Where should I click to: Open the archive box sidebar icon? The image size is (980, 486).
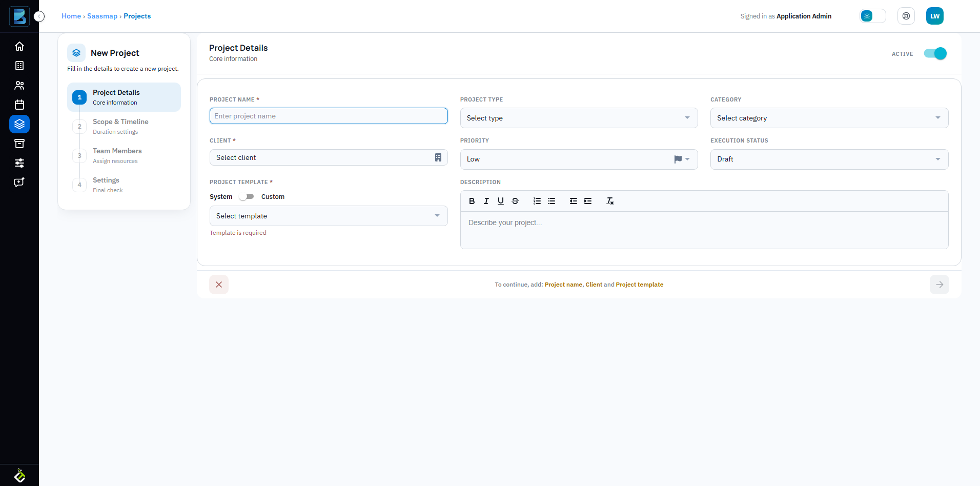tap(19, 144)
